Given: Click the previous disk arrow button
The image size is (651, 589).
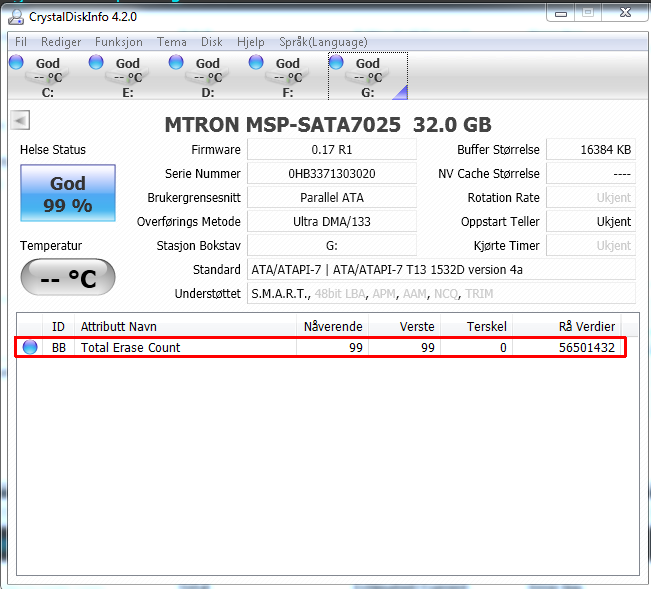Looking at the screenshot, I should (x=20, y=121).
